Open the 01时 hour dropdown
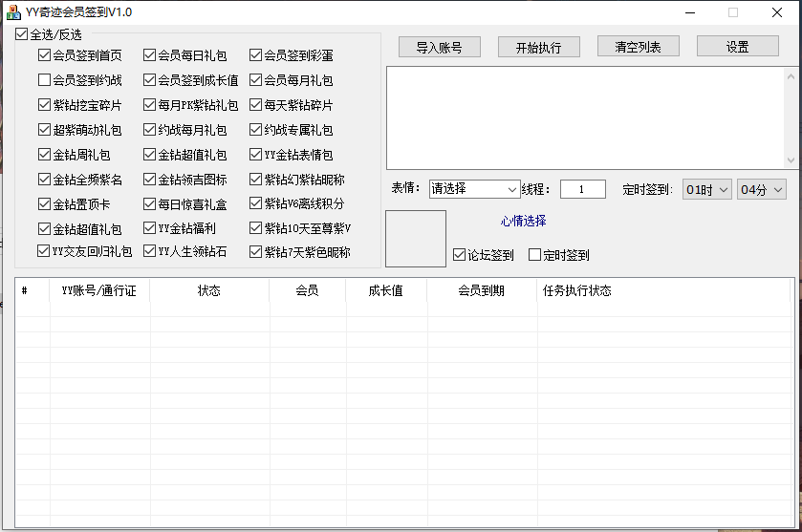 click(x=706, y=190)
